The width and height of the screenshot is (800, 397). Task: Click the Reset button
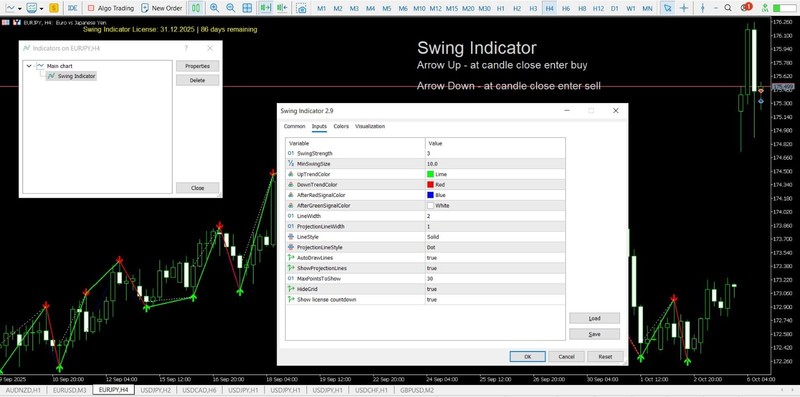coord(605,357)
